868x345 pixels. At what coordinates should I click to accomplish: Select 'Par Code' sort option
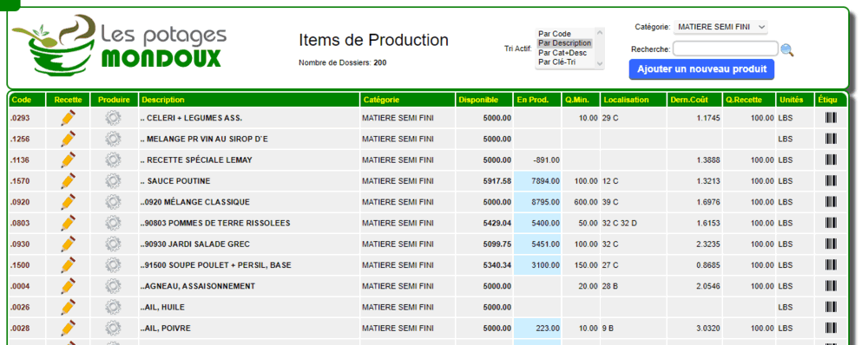coord(554,34)
